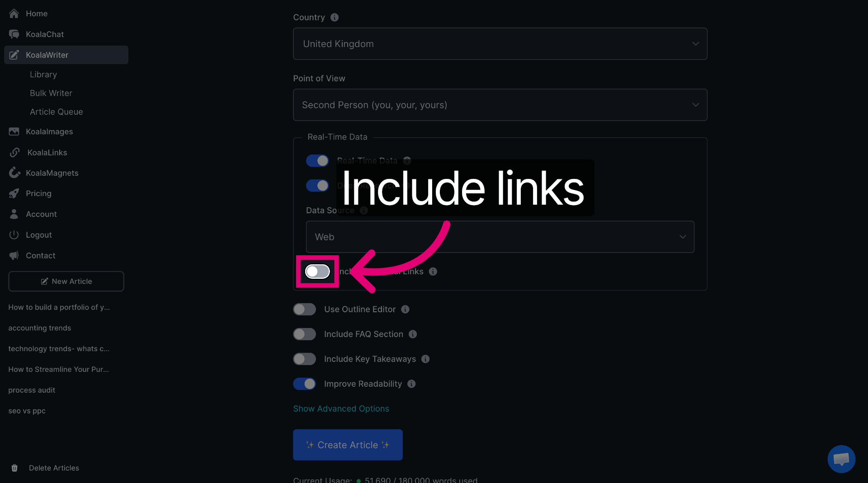Image resolution: width=868 pixels, height=483 pixels.
Task: Click info icon next to Include FAQ Section
Action: pyautogui.click(x=413, y=334)
